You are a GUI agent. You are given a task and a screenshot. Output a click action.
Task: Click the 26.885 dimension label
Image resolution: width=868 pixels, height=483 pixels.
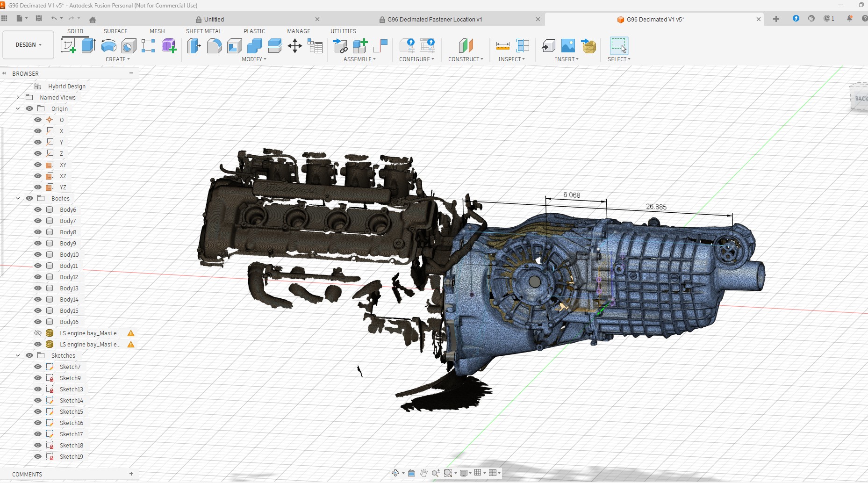click(656, 207)
